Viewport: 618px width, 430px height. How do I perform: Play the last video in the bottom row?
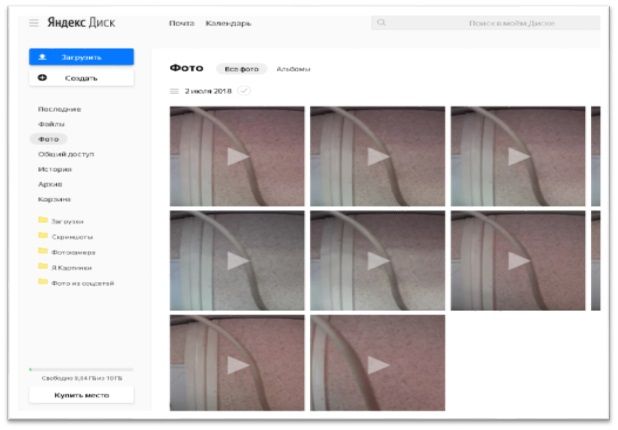(378, 363)
